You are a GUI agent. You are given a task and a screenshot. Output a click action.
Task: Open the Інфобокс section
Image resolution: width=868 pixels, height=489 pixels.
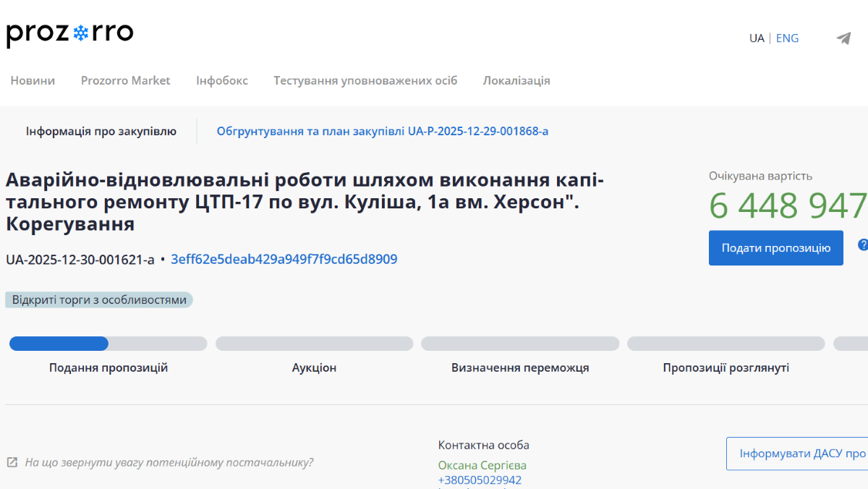[221, 80]
